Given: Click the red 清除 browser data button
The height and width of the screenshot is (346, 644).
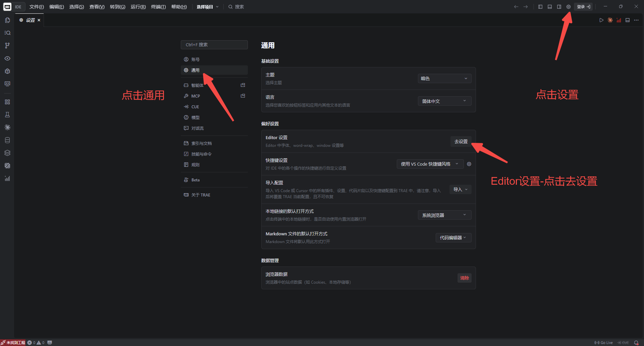Looking at the screenshot, I should click(x=465, y=278).
